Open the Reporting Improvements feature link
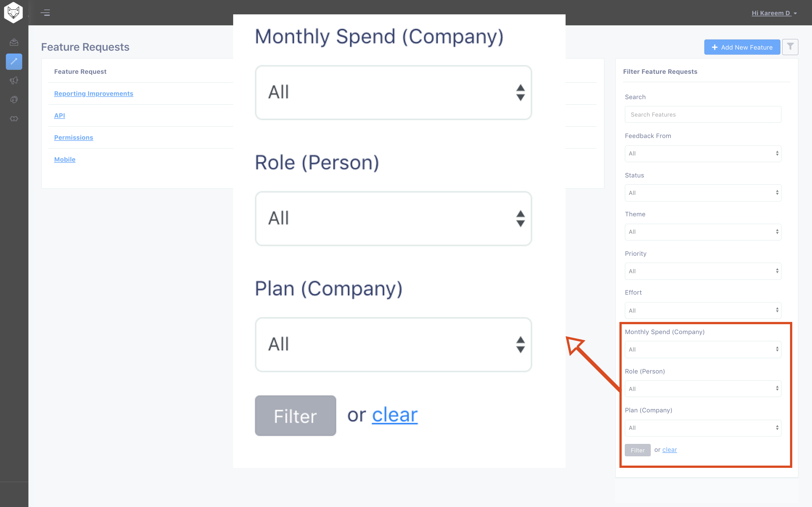The height and width of the screenshot is (507, 812). 94,94
